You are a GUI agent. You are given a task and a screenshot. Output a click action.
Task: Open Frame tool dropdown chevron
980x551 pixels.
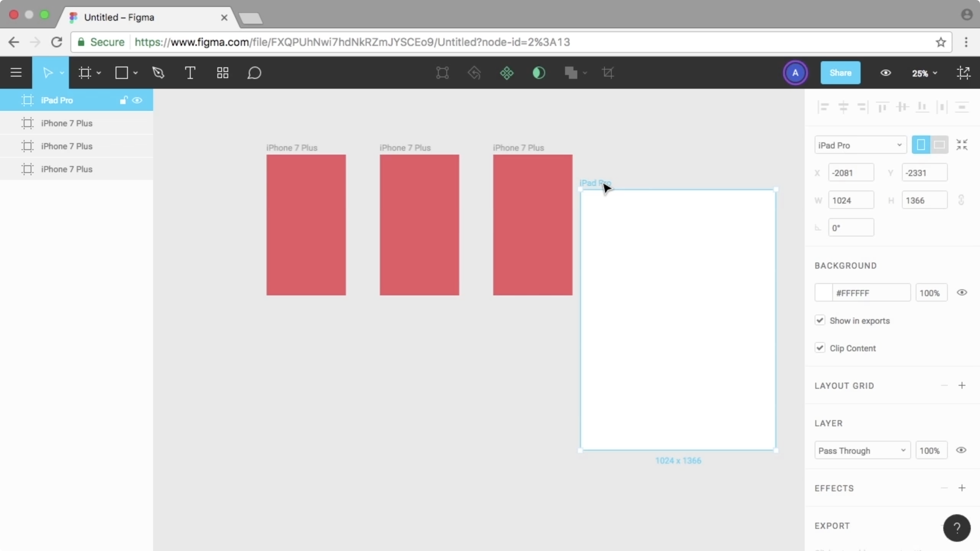click(98, 73)
